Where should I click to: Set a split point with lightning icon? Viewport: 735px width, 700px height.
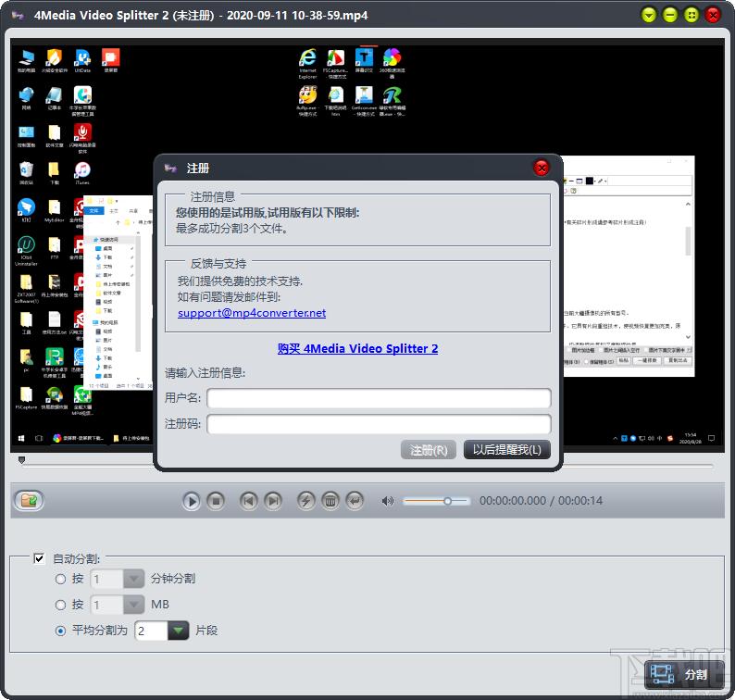pos(306,501)
